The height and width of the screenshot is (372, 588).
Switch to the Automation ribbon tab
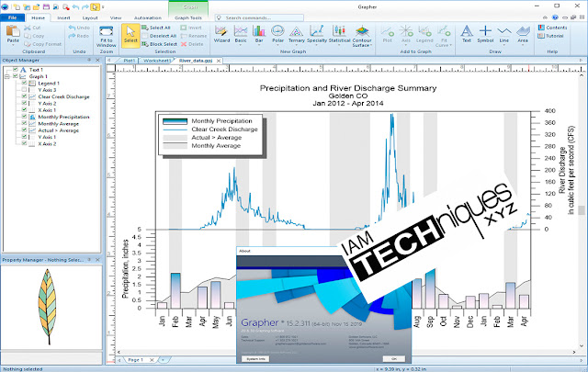(x=148, y=17)
